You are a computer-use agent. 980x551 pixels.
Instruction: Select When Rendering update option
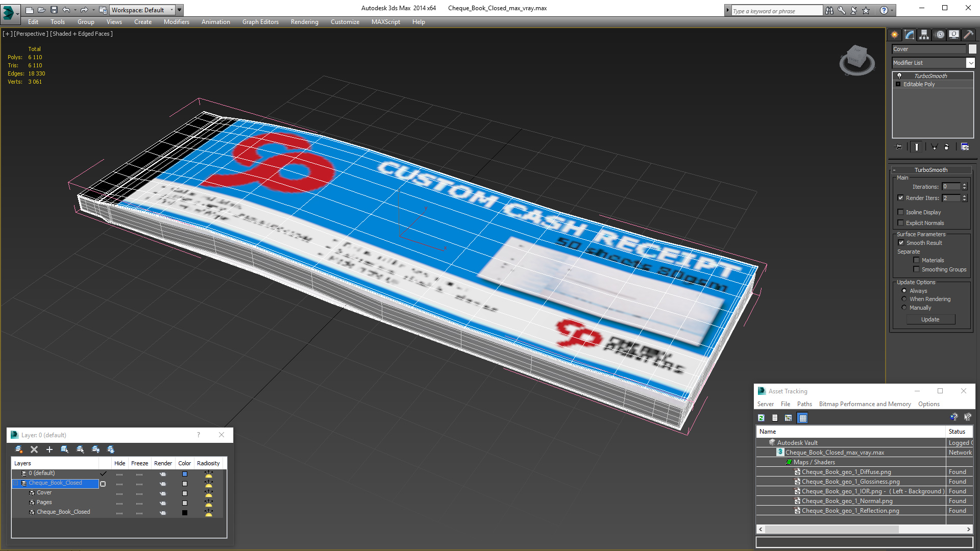[x=904, y=299]
